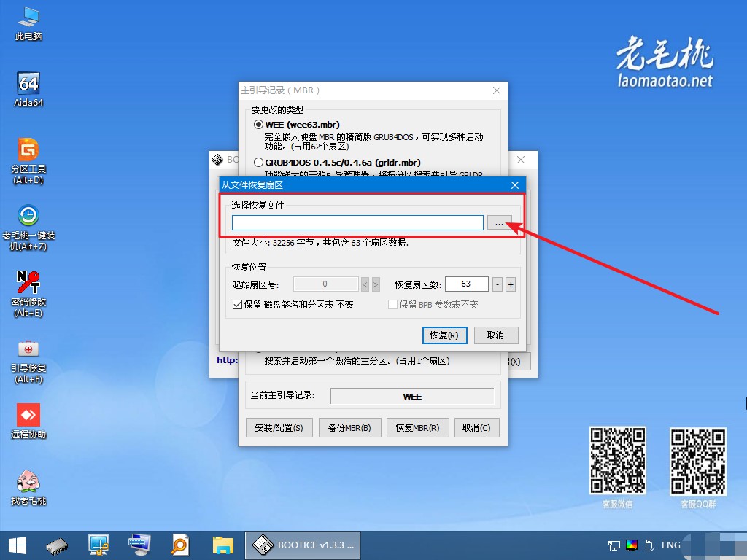
Task: Open File Explorer from taskbar
Action: tap(222, 545)
